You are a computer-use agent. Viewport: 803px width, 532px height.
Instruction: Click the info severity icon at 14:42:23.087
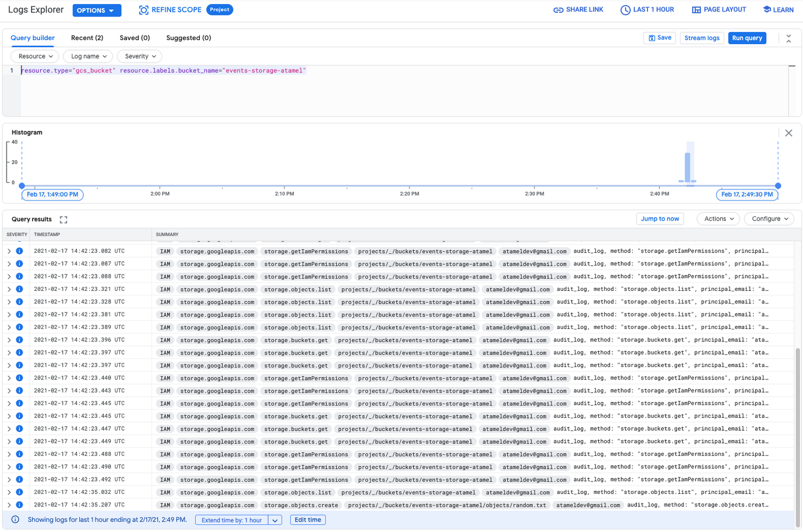pyautogui.click(x=20, y=264)
